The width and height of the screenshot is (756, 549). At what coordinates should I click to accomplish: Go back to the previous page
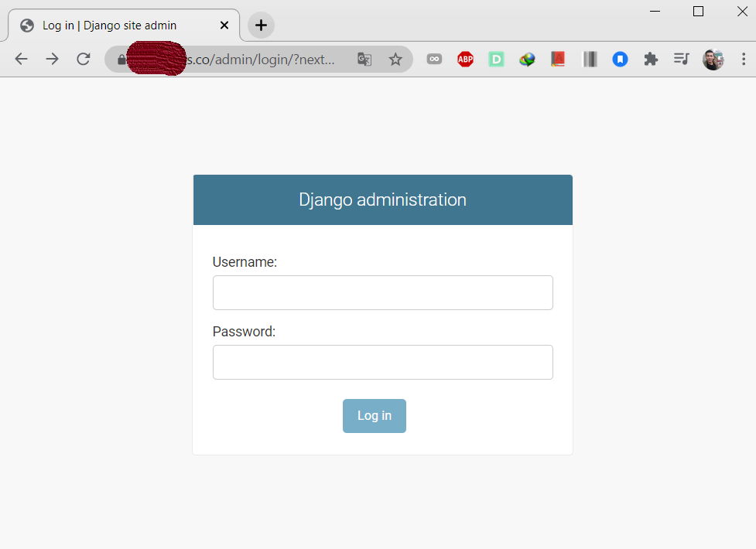click(21, 59)
